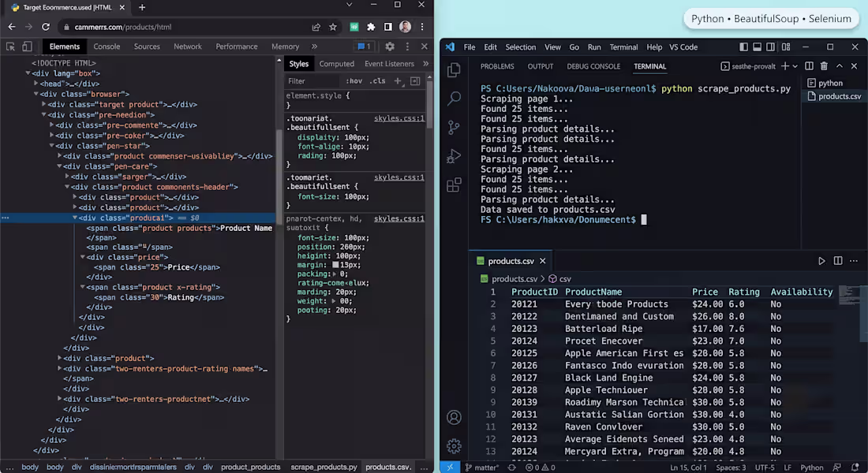This screenshot has height=473, width=868.
Task: Click the DevTools inspect element picker icon
Action: pyautogui.click(x=10, y=47)
